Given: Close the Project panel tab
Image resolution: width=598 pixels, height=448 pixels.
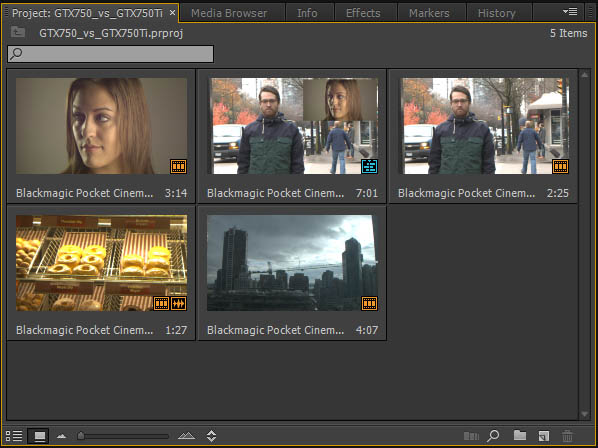Looking at the screenshot, I should coord(172,13).
